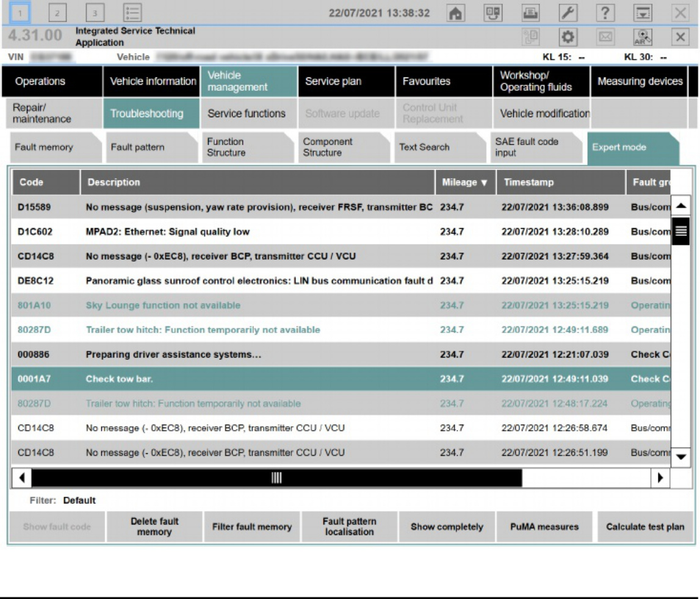Select CD14C8 row timestamped 12:26:51.199
The height and width of the screenshot is (599, 700).
tap(341, 453)
